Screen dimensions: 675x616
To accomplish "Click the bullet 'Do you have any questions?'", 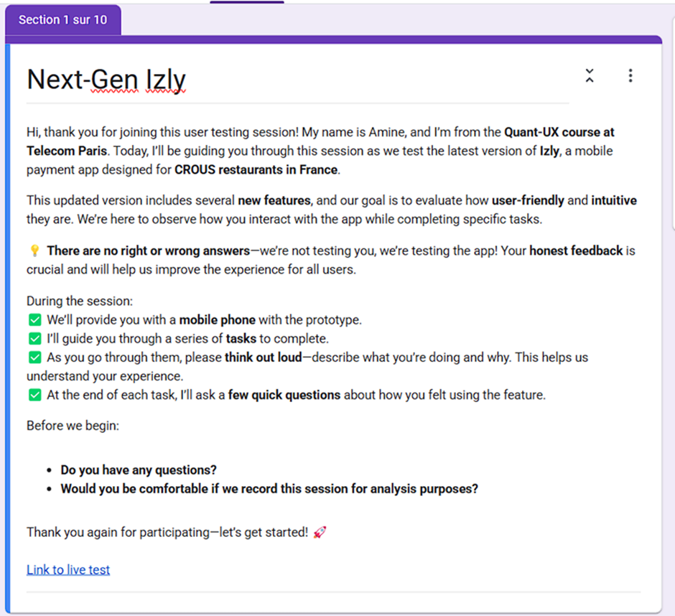I will [139, 470].
